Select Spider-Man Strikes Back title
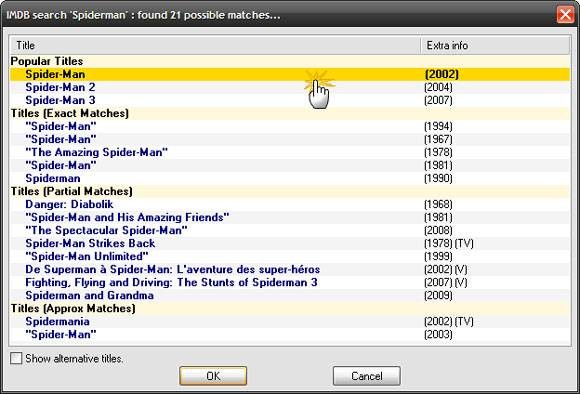The image size is (580, 394). [x=90, y=243]
